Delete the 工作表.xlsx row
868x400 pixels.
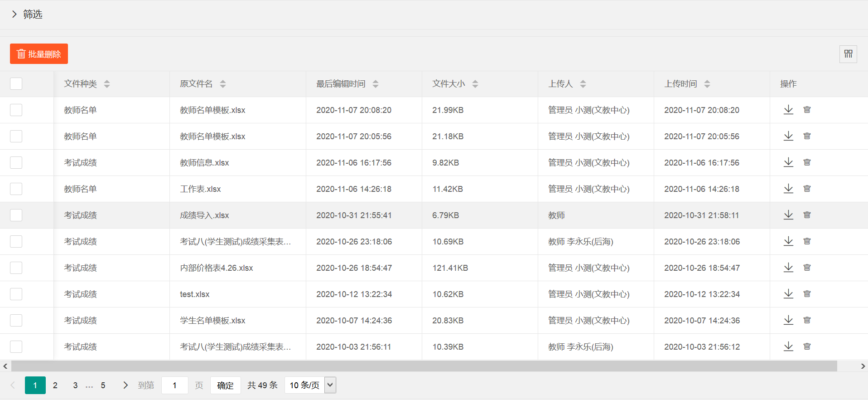(807, 189)
